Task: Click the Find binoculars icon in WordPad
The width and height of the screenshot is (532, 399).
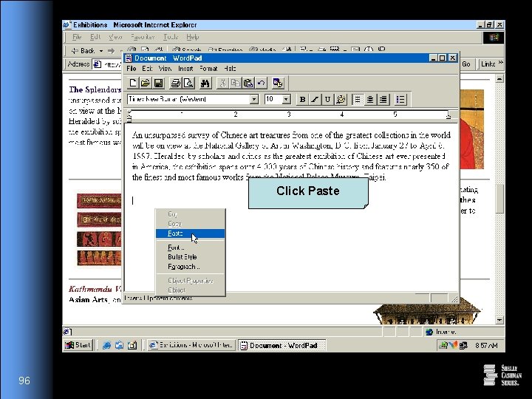Action: pos(205,83)
